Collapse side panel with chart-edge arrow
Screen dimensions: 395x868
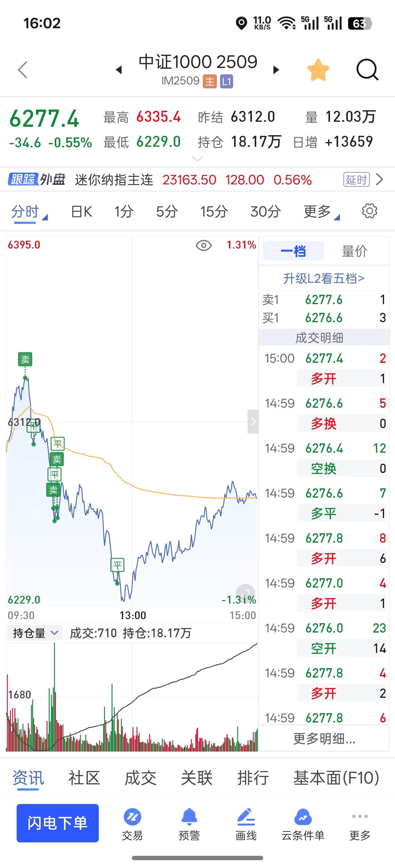click(x=253, y=422)
